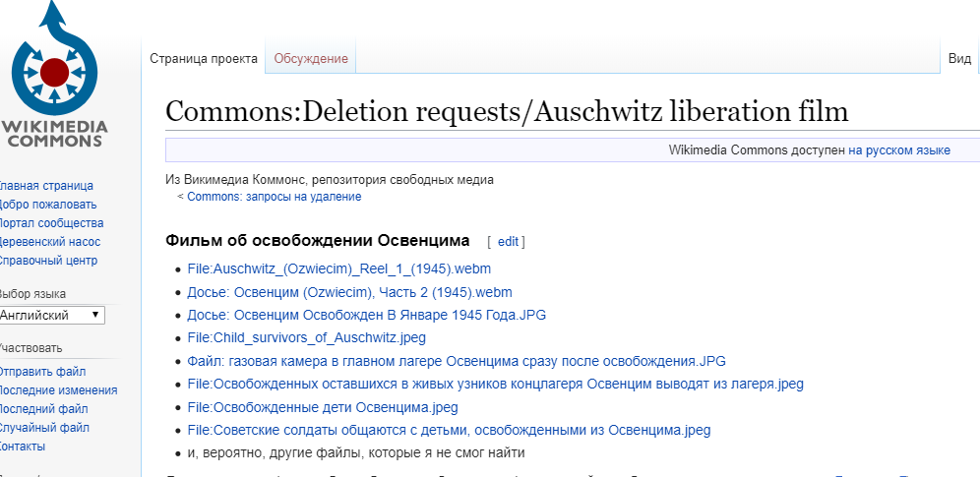
Task: Open the Английский language dropdown
Action: [x=52, y=316]
